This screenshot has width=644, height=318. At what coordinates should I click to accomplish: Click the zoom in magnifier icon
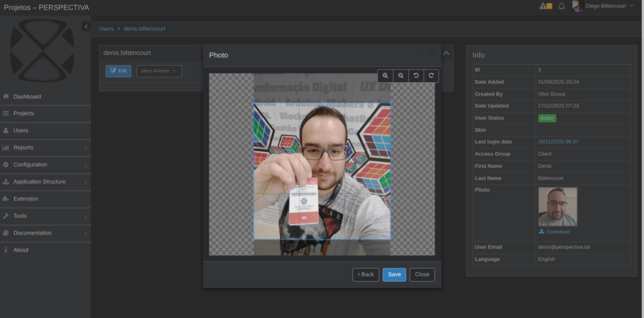386,75
